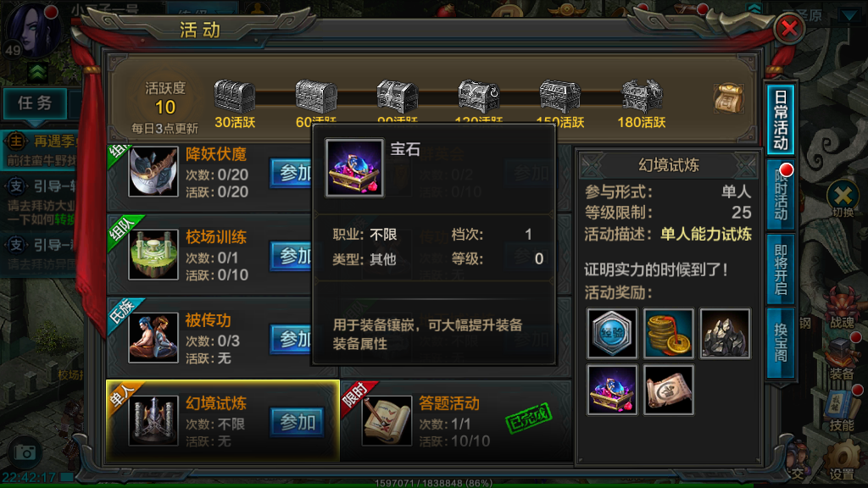Collapse the green chevron under avatar
The width and height of the screenshot is (868, 488).
[37, 73]
